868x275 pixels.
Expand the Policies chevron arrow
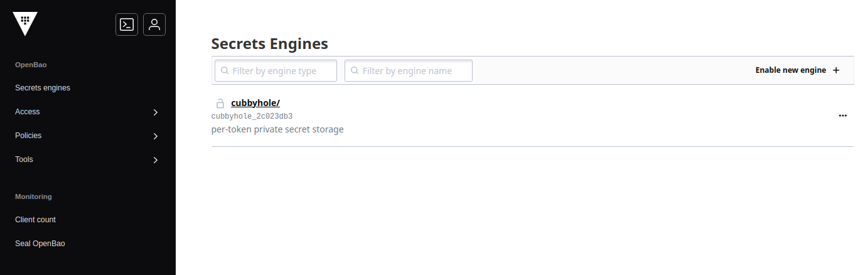[x=156, y=136]
